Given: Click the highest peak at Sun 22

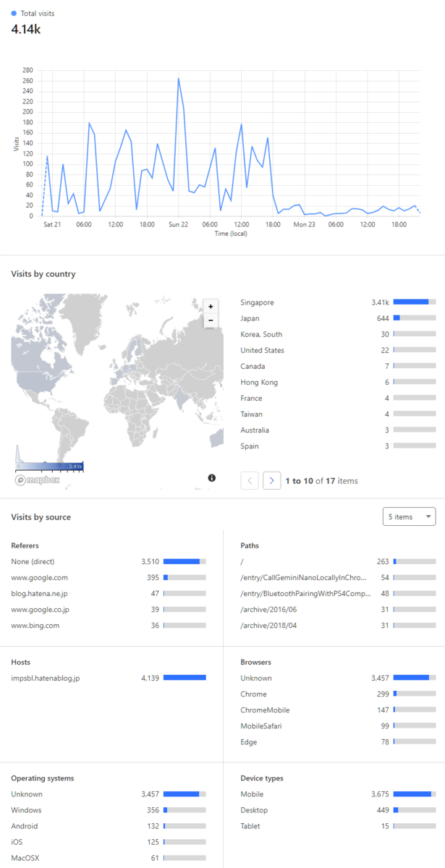Looking at the screenshot, I should (178, 78).
